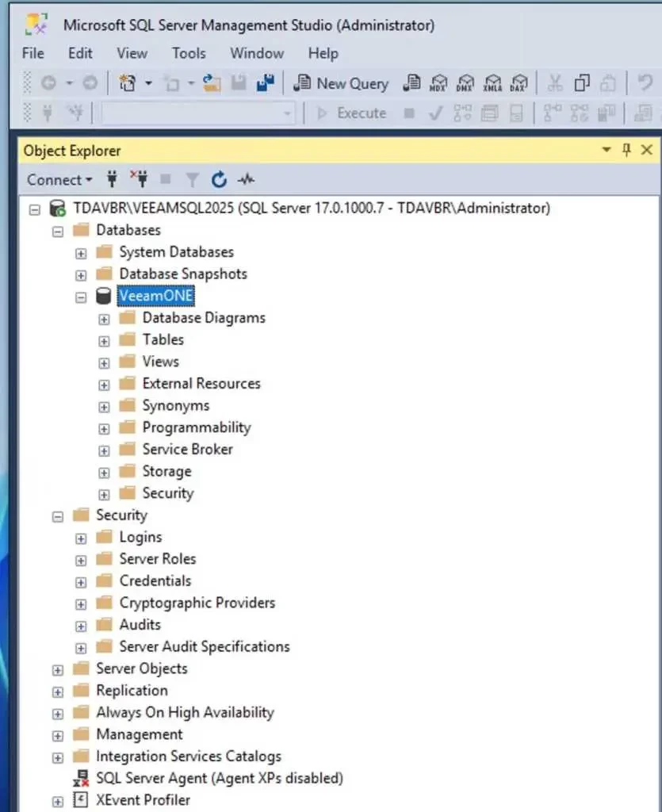
Task: Select Server Audit Specifications item
Action: [205, 646]
